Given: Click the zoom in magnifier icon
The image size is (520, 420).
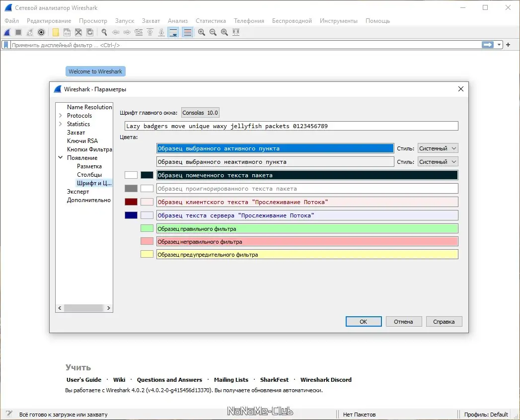Looking at the screenshot, I should tap(201, 32).
